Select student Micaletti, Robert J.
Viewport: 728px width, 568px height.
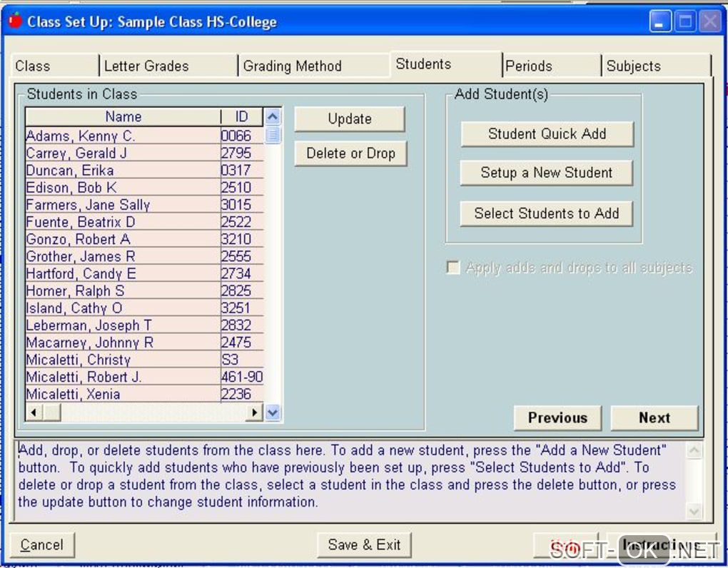click(123, 376)
